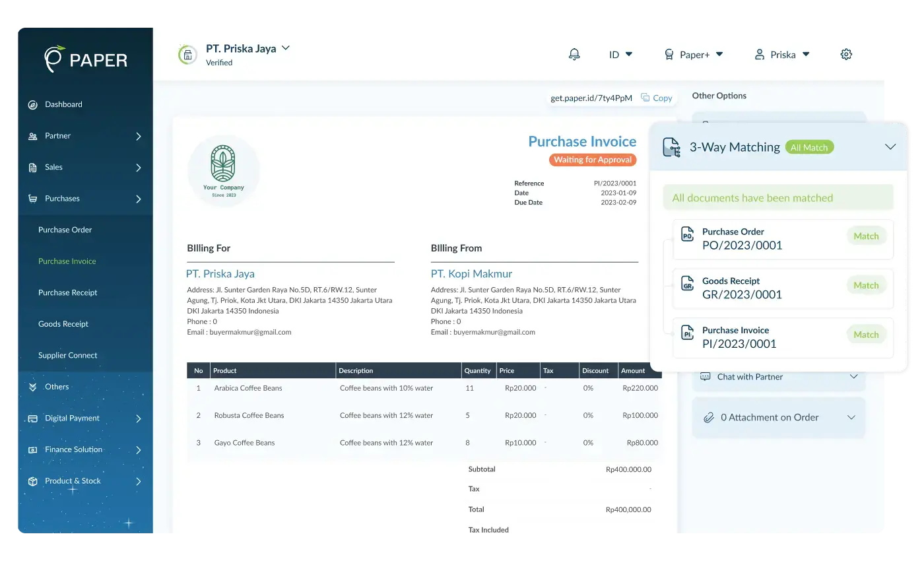Open Purchase Order PO/2023/0001 card
Viewport: 924px width, 561px height.
783,239
